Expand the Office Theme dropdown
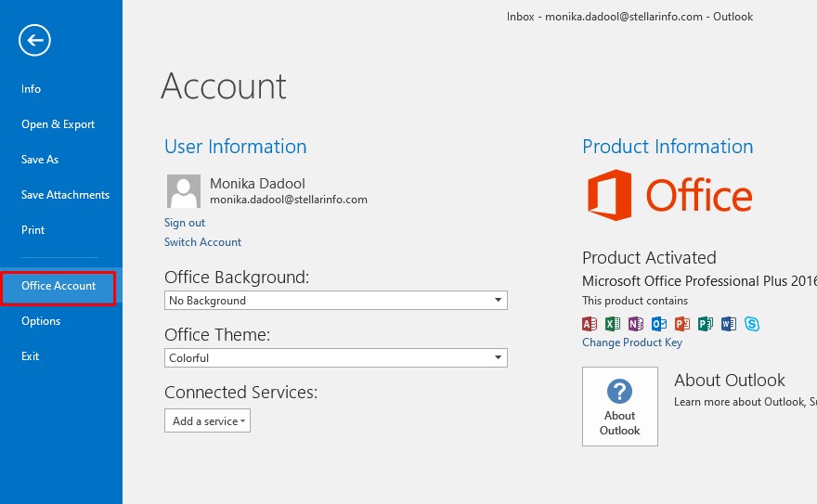The image size is (817, 504). pos(335,358)
